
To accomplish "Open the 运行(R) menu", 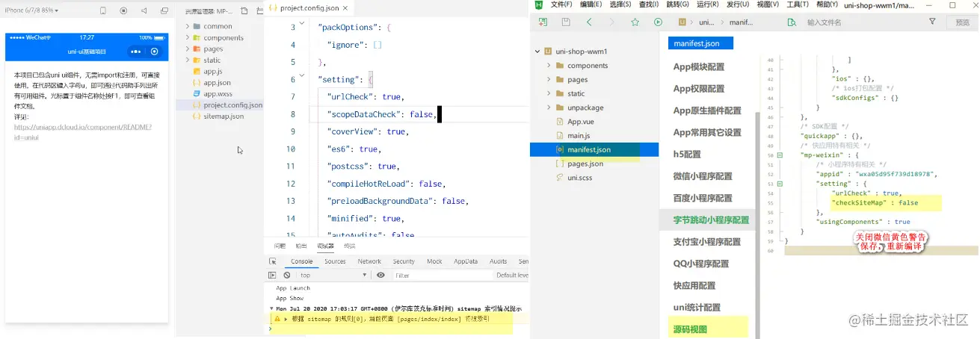I will (x=707, y=4).
